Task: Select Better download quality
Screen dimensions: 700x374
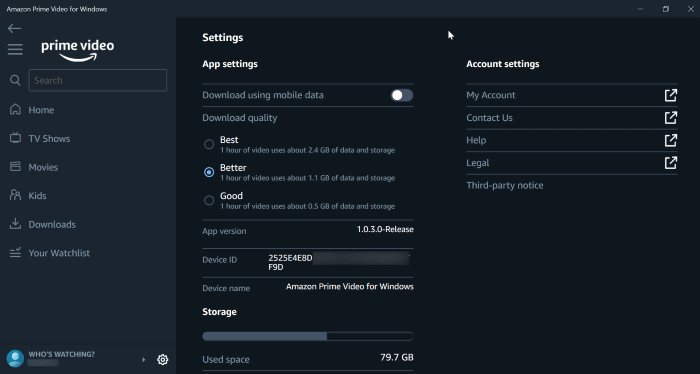Action: pos(209,172)
